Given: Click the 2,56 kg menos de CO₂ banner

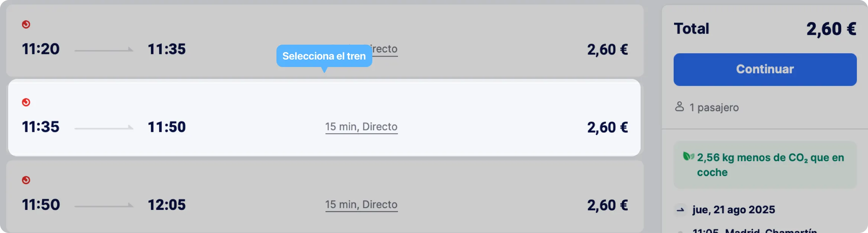Looking at the screenshot, I should [x=765, y=165].
